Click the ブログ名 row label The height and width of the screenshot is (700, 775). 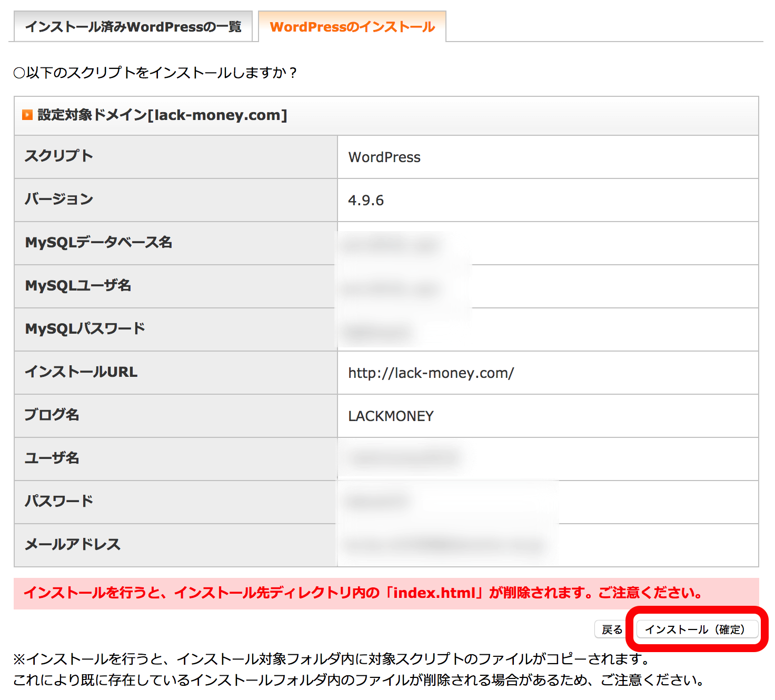52,415
